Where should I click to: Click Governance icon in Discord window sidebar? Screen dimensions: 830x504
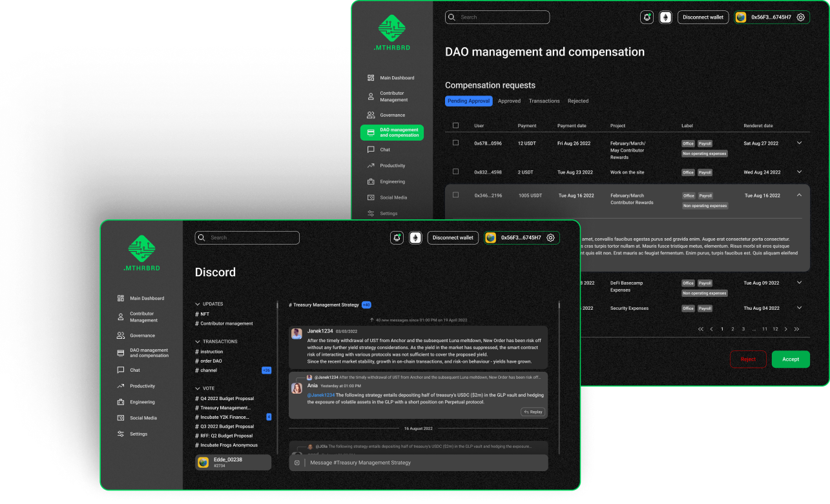pyautogui.click(x=121, y=336)
